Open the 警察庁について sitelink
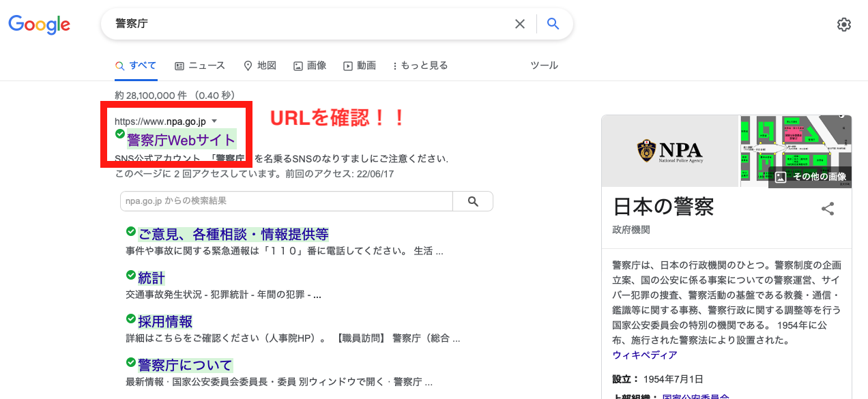Screen dimensions: 868x399 tap(186, 365)
